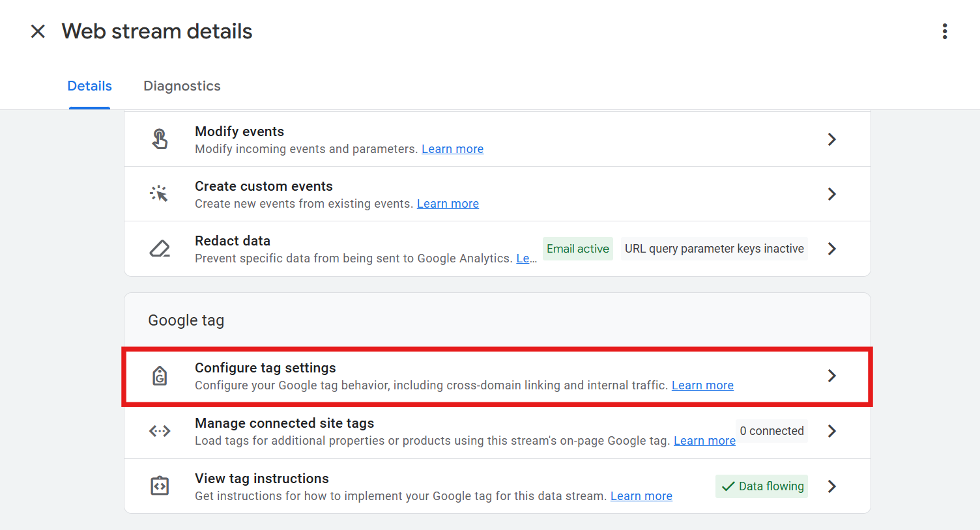Click the View tag instructions title
Screen dimensions: 980x530
(x=262, y=479)
